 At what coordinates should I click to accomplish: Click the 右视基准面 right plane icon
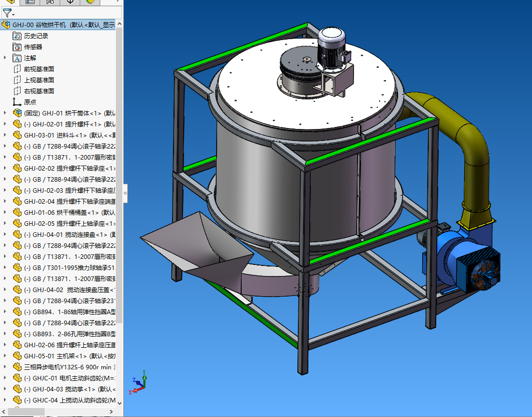click(x=17, y=91)
